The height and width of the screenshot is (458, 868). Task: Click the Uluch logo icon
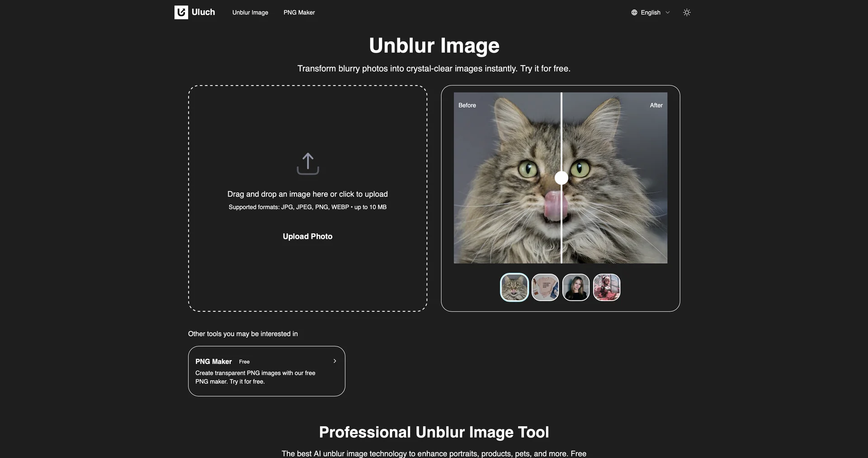181,12
